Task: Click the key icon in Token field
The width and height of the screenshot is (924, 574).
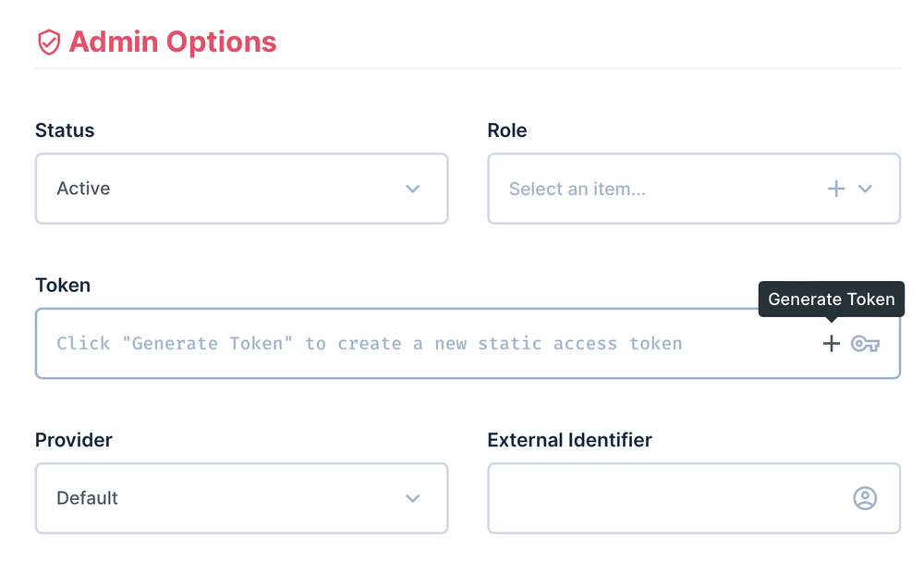Action: click(866, 344)
